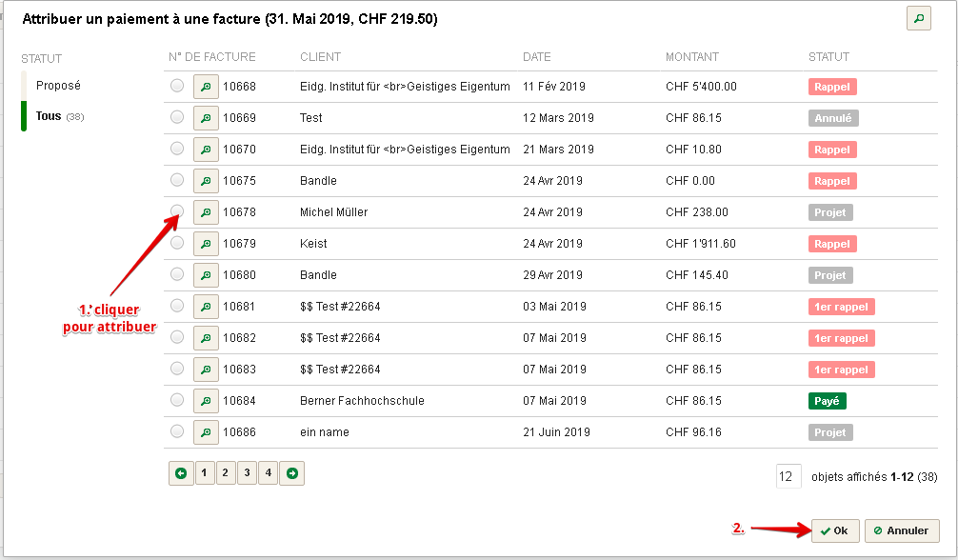958x560 pixels.
Task: Go to page 3
Action: click(x=247, y=473)
